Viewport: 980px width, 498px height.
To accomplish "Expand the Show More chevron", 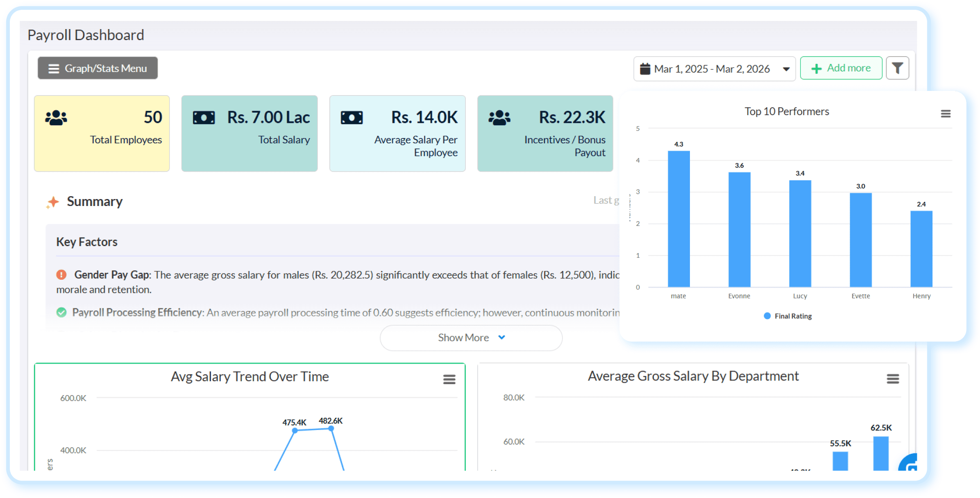I will point(501,337).
